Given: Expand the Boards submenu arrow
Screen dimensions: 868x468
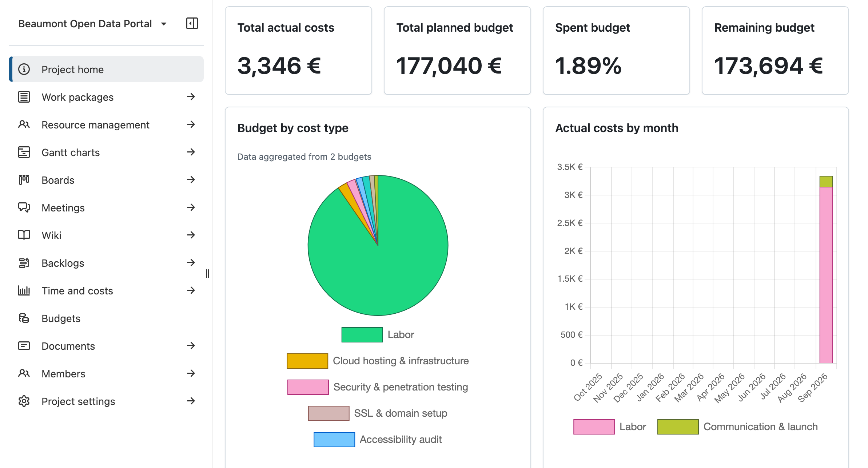Looking at the screenshot, I should point(191,180).
